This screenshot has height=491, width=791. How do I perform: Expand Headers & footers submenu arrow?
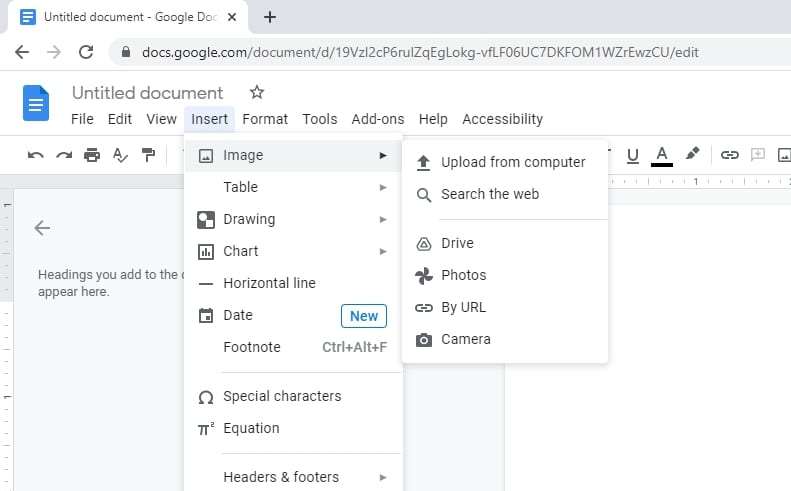383,477
